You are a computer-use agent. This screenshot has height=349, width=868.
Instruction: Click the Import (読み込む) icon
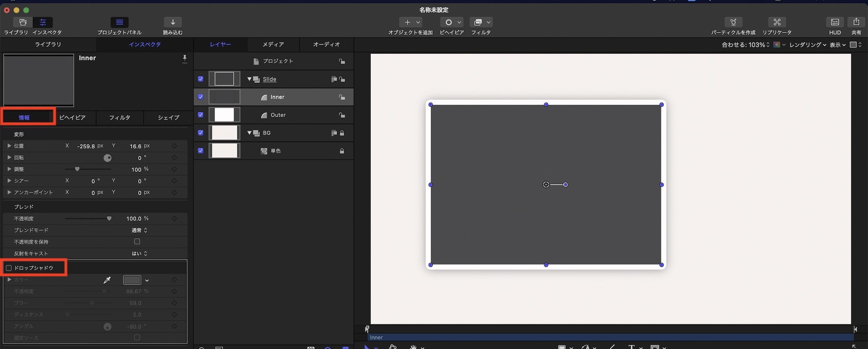tap(173, 22)
